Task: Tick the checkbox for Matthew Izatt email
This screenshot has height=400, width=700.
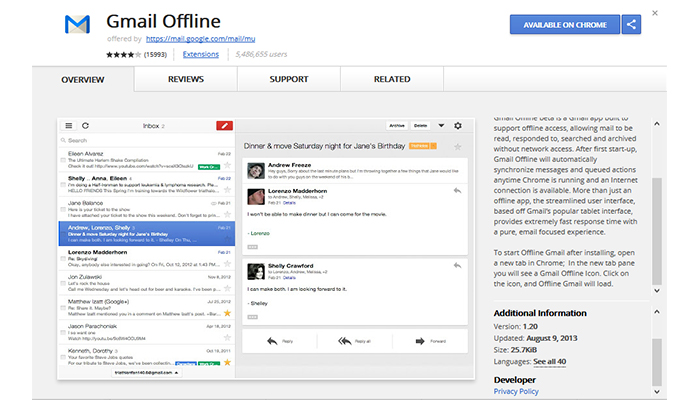Action: pos(63,308)
